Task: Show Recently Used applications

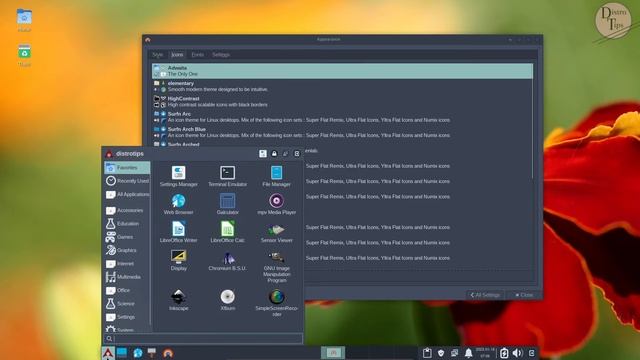Action: click(x=127, y=181)
